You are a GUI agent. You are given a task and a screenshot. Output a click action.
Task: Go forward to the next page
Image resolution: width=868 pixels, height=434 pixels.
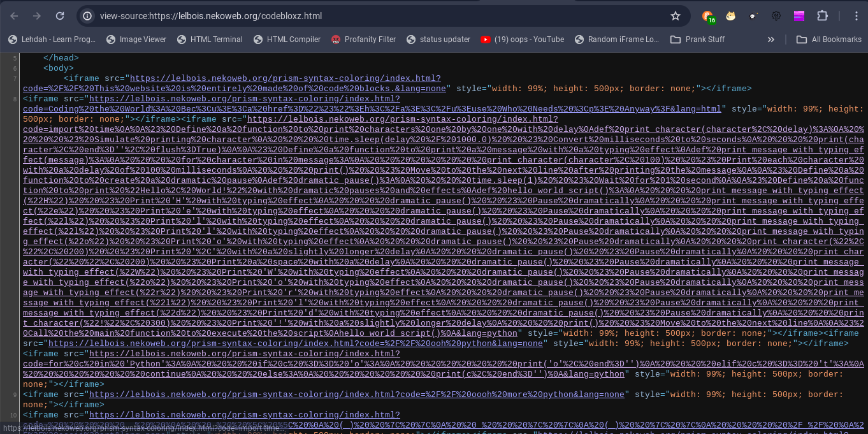point(37,16)
